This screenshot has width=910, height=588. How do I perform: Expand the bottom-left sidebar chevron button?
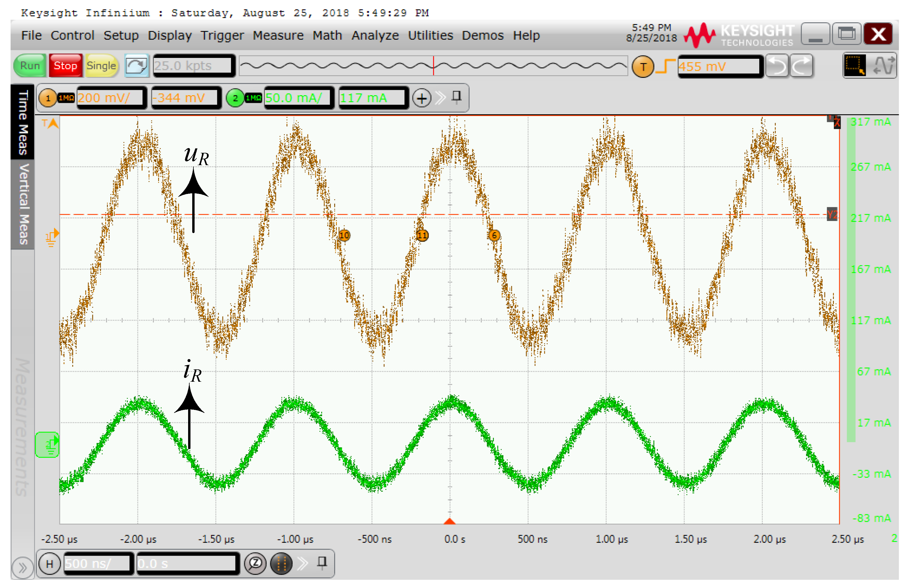(x=23, y=568)
